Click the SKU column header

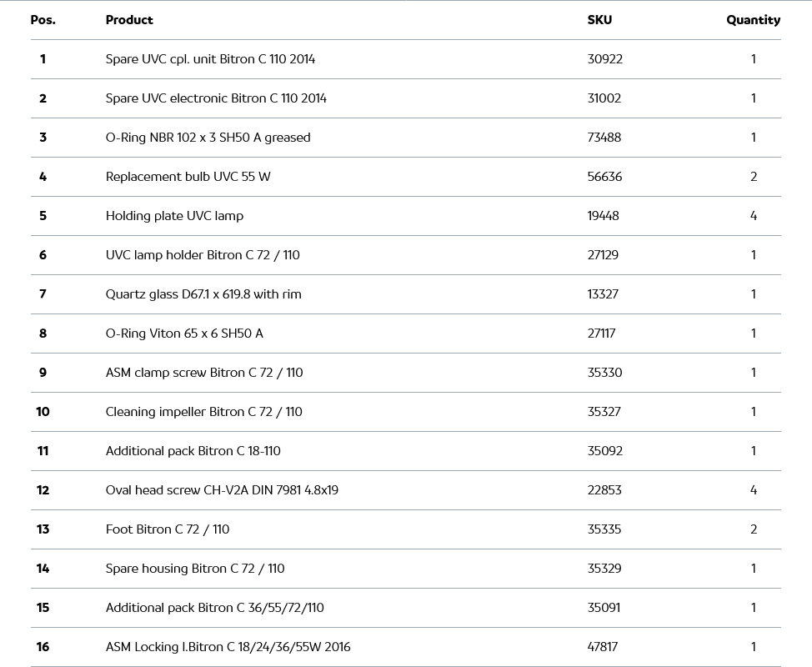(x=599, y=20)
